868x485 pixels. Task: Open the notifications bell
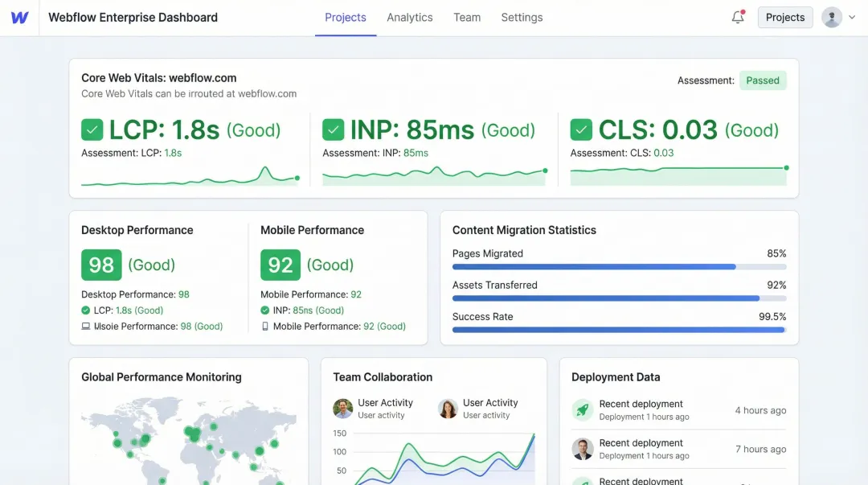coord(738,17)
